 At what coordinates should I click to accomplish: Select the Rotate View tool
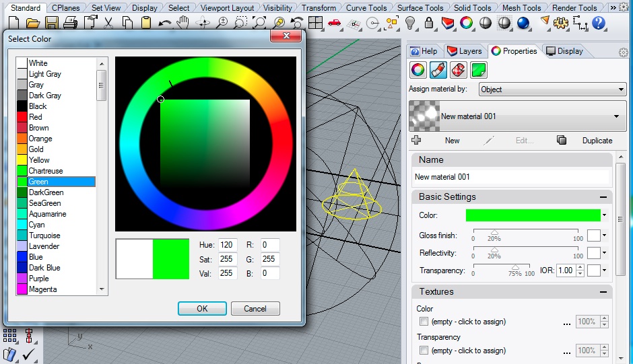pyautogui.click(x=203, y=23)
